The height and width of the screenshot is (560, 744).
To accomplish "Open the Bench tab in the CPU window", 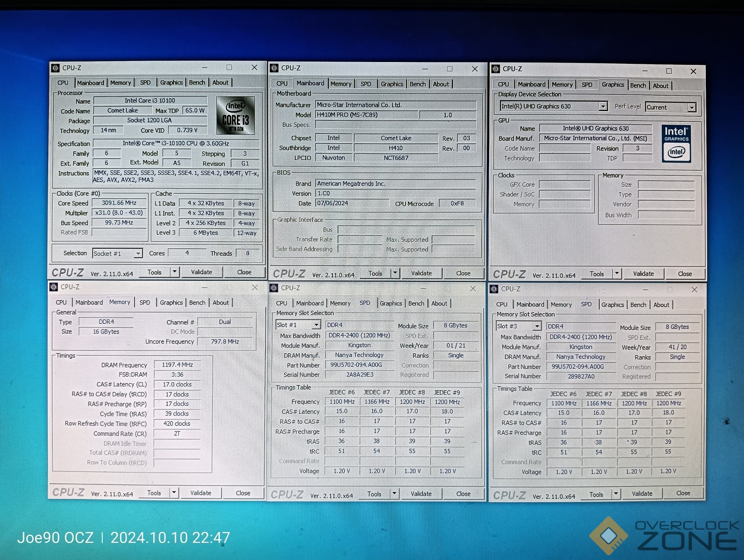I will 197,83.
